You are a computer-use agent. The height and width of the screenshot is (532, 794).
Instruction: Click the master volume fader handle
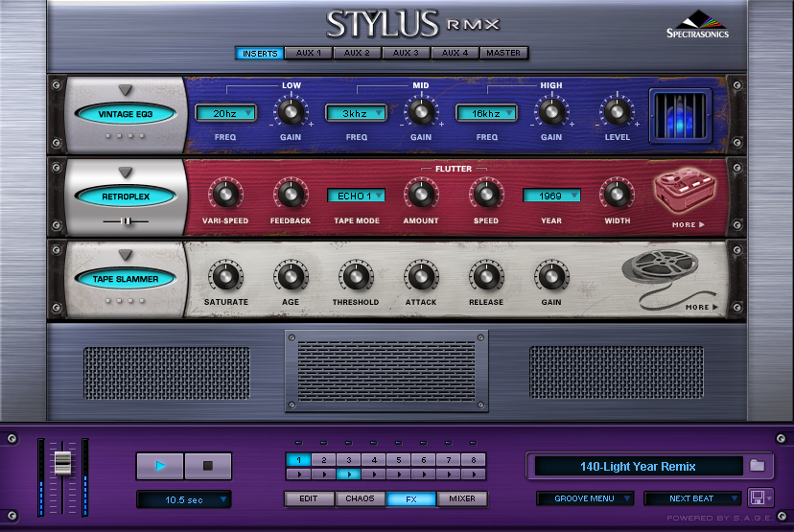[x=62, y=462]
